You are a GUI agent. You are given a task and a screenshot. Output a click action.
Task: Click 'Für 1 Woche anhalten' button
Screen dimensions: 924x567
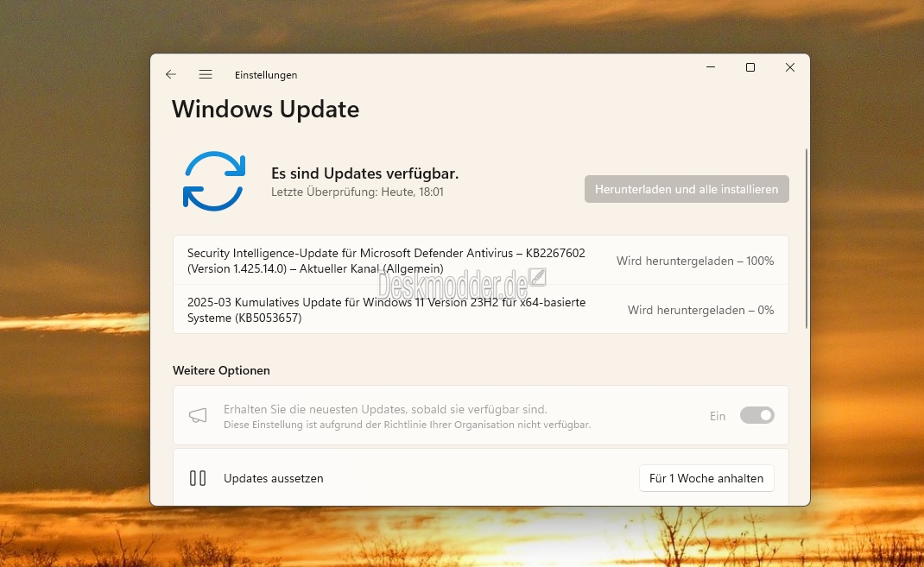pyautogui.click(x=706, y=478)
